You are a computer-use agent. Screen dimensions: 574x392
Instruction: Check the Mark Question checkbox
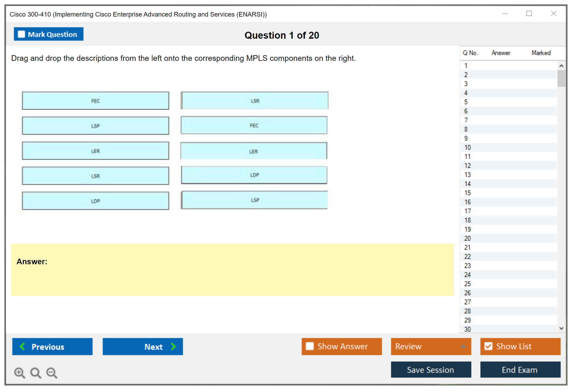tap(21, 34)
